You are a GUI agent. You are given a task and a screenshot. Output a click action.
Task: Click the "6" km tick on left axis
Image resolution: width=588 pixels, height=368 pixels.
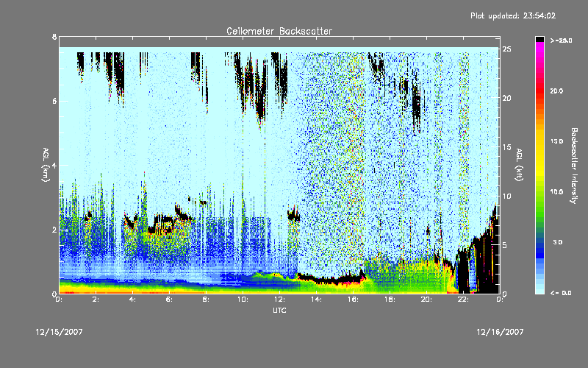pyautogui.click(x=54, y=101)
